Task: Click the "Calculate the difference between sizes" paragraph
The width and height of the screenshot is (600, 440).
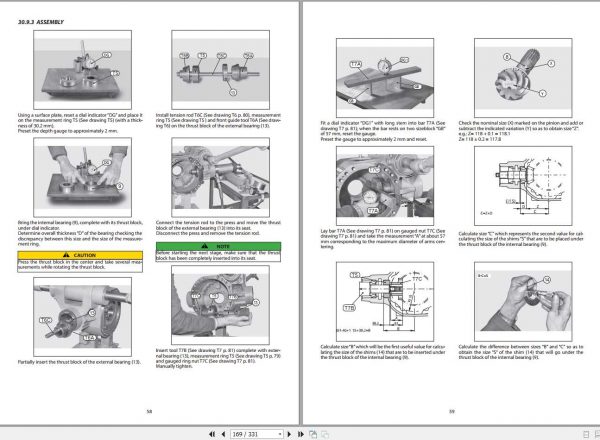Action: click(521, 352)
